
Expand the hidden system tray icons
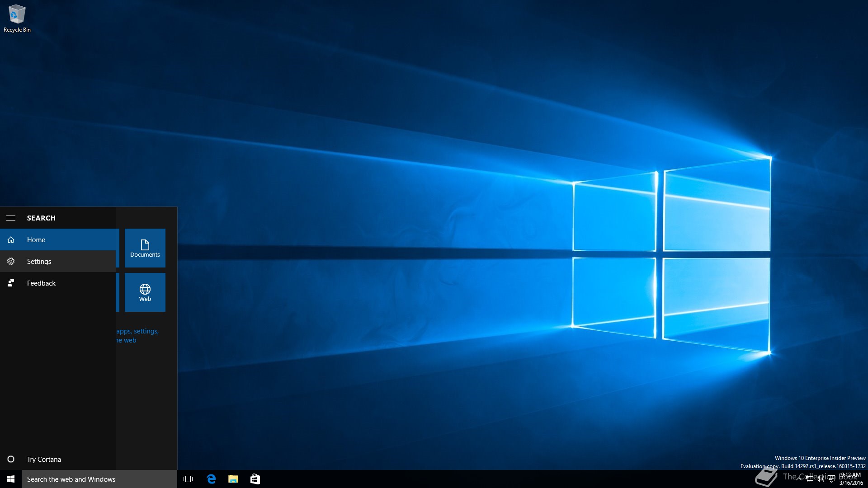pos(799,479)
